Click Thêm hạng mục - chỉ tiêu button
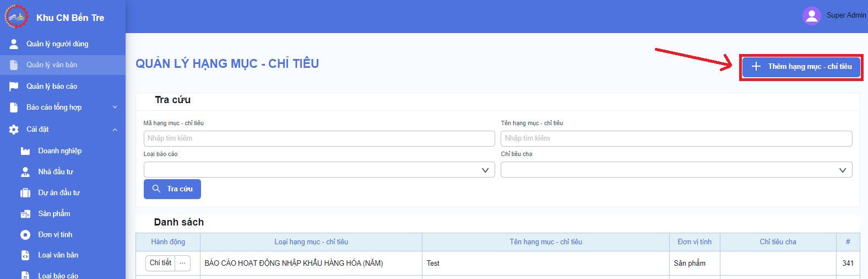The height and width of the screenshot is (279, 868). 801,67
